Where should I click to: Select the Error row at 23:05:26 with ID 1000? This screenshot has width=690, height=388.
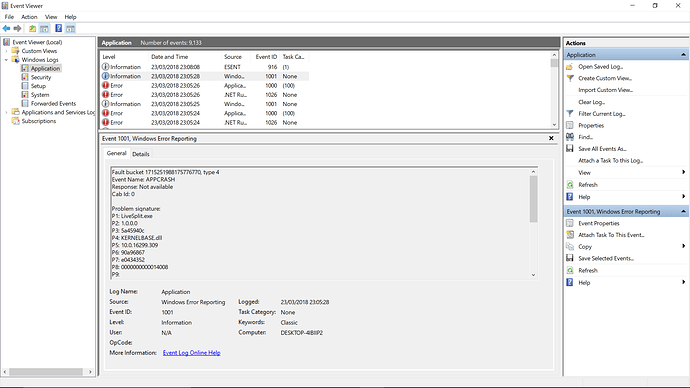205,85
